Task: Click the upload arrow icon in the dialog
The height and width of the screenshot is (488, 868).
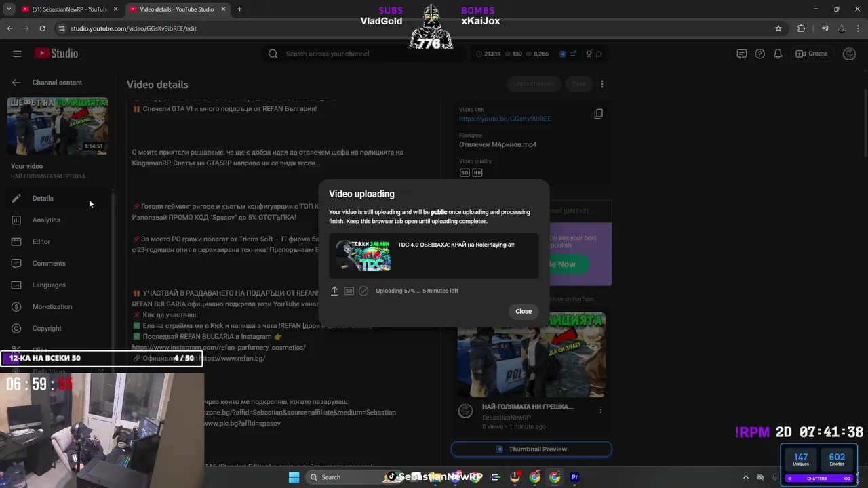Action: 334,291
